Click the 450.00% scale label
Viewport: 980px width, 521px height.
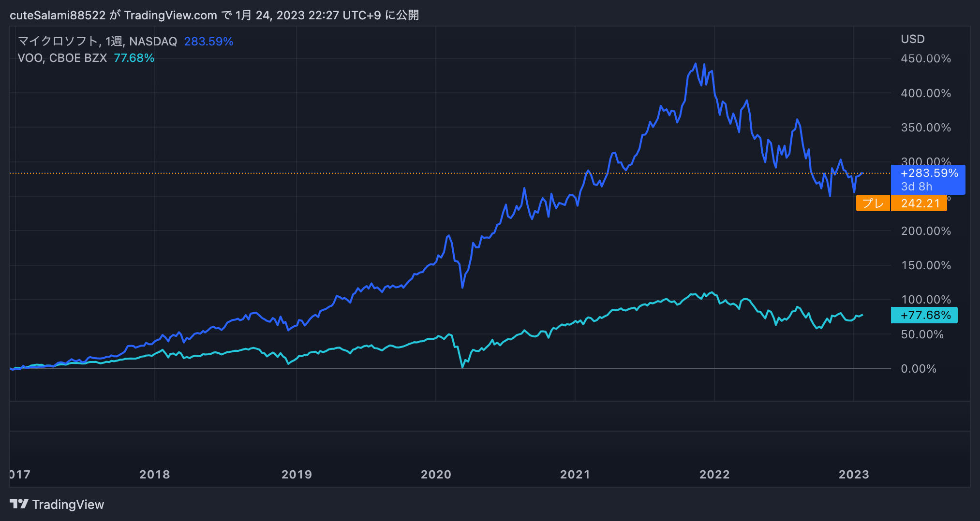pos(926,58)
